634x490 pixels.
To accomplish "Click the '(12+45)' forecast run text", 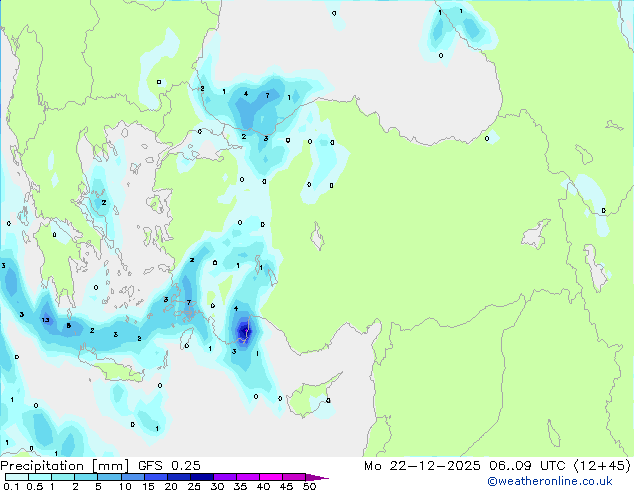I will click(x=602, y=466).
